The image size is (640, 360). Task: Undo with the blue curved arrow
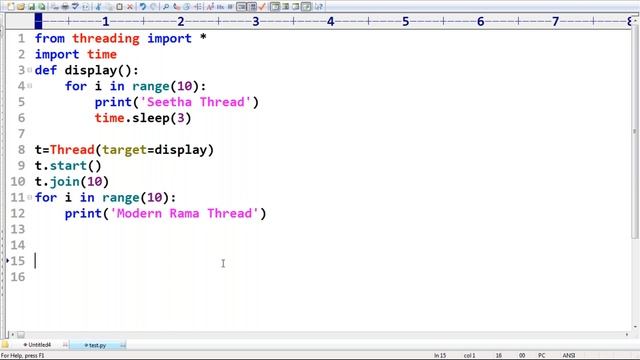142,7
